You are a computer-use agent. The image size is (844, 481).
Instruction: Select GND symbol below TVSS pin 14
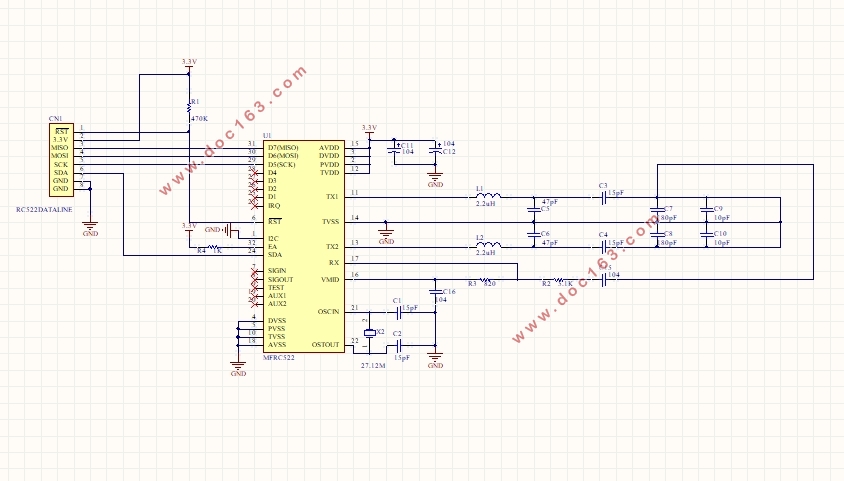[x=386, y=237]
